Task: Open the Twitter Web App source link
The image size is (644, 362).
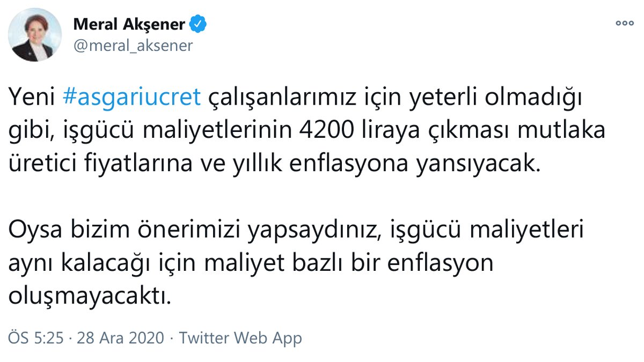Action: click(x=240, y=338)
